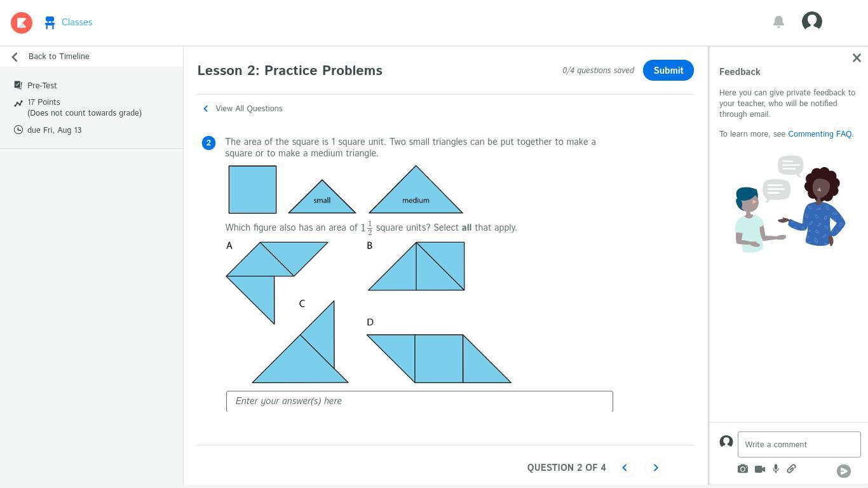Submit the practice problems

(668, 71)
